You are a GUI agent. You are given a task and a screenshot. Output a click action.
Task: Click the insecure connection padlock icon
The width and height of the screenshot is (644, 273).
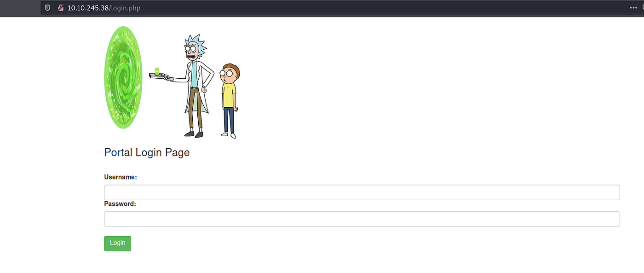60,8
